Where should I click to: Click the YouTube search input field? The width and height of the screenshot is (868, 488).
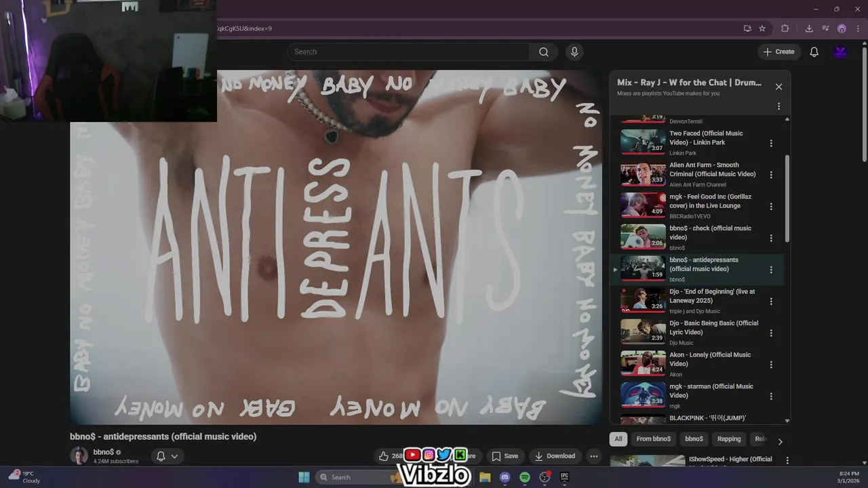[408, 52]
